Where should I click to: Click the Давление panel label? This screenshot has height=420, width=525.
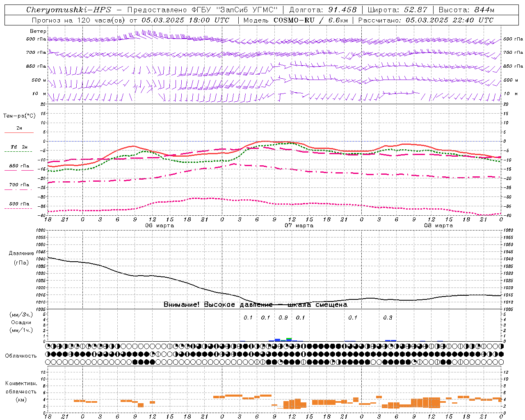(x=21, y=253)
